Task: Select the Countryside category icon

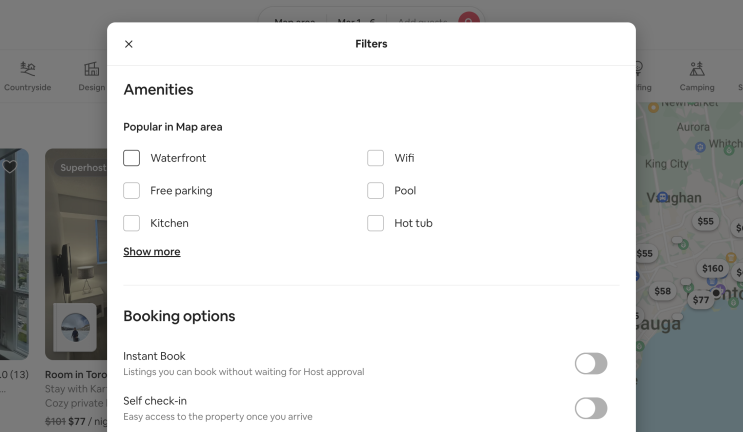Action: (28, 70)
